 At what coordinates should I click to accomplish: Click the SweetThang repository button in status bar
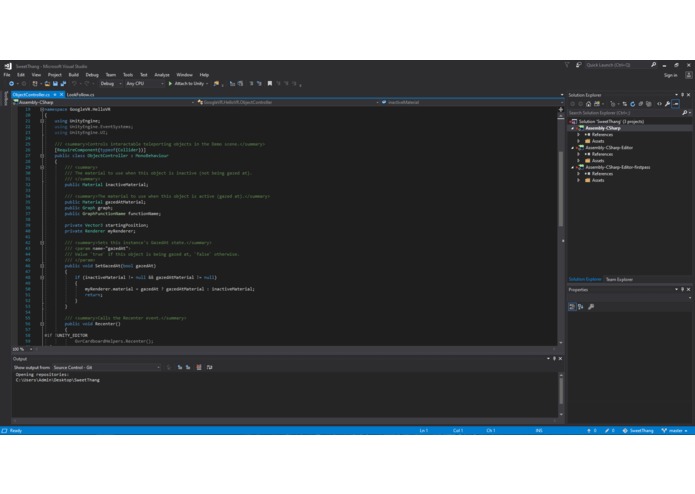[638, 431]
